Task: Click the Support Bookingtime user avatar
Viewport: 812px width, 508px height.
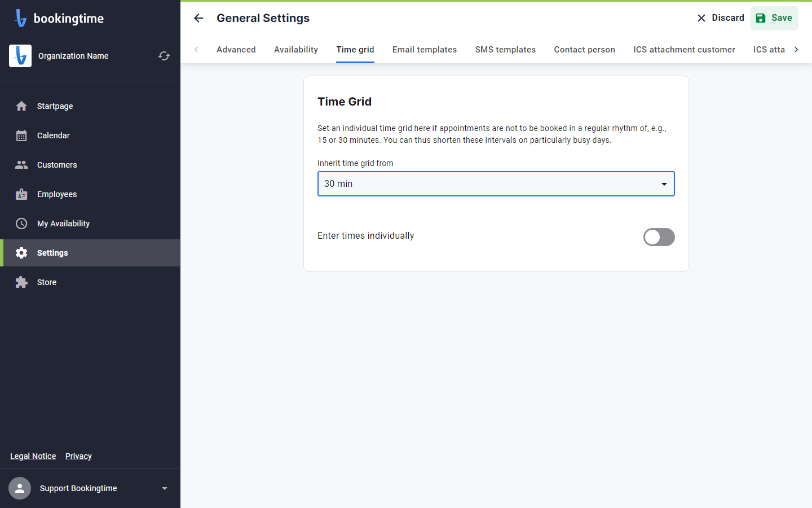Action: tap(20, 488)
